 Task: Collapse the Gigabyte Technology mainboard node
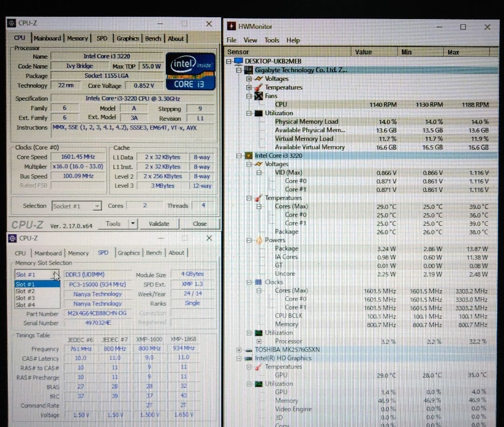point(239,70)
